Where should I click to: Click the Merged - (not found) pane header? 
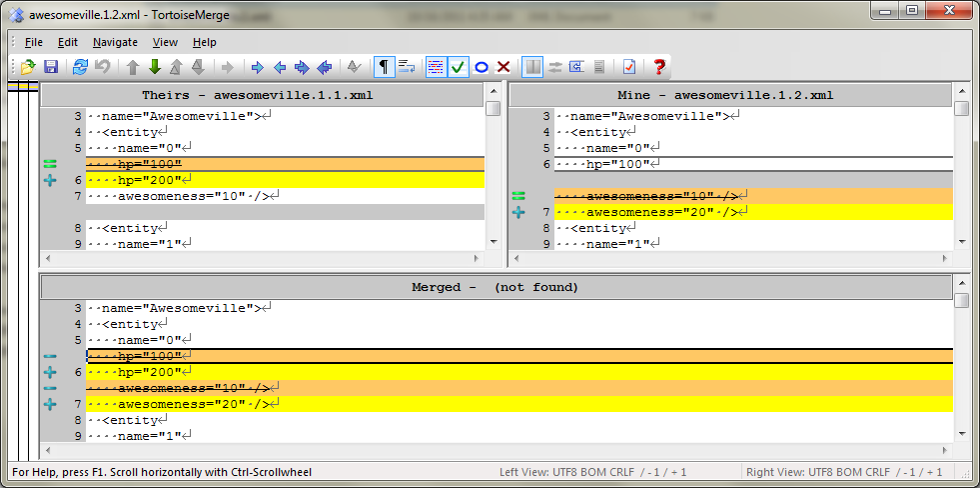point(496,287)
